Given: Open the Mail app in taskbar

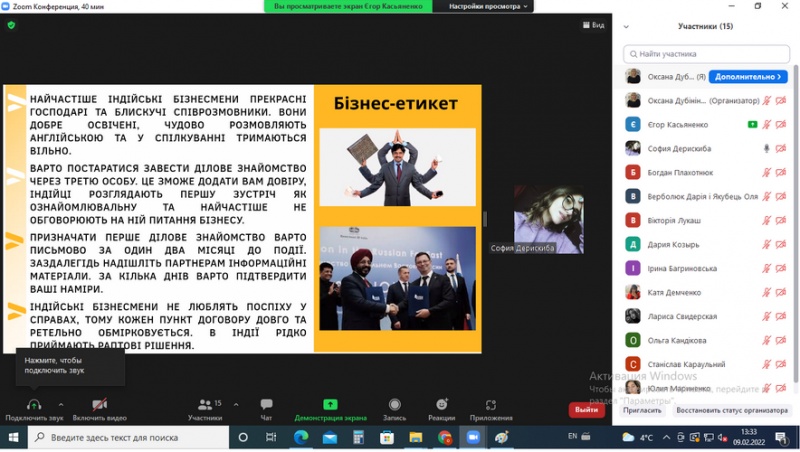Looking at the screenshot, I should (330, 437).
